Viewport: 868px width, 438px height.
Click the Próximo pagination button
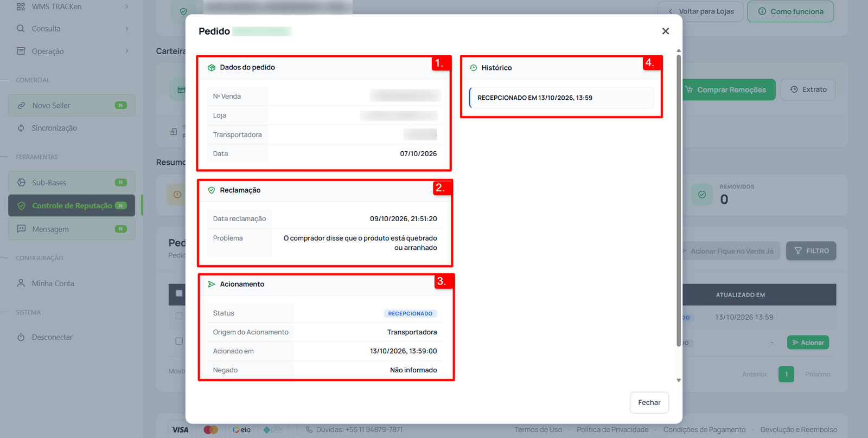pyautogui.click(x=818, y=375)
